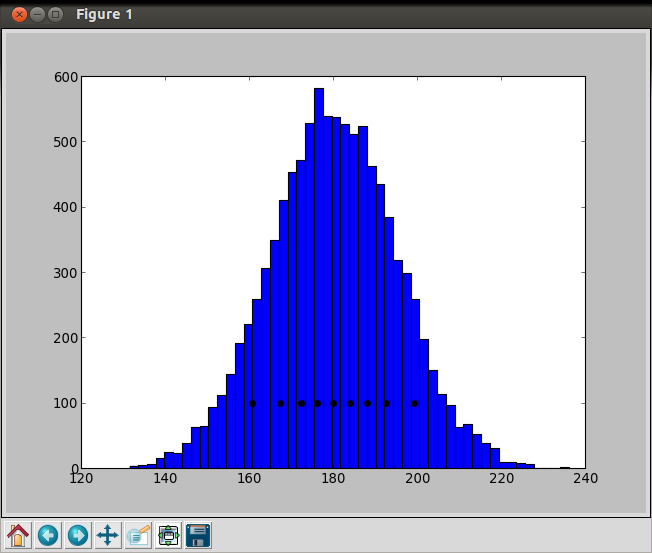Screen dimensions: 652x553
Task: Click the x-axis label 180
Action: [x=333, y=479]
